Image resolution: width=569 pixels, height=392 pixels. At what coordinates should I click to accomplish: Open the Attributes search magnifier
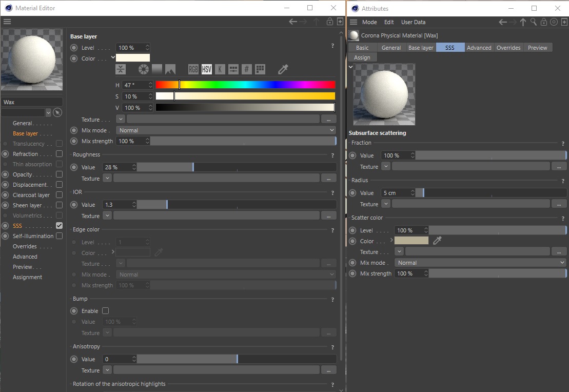point(534,22)
